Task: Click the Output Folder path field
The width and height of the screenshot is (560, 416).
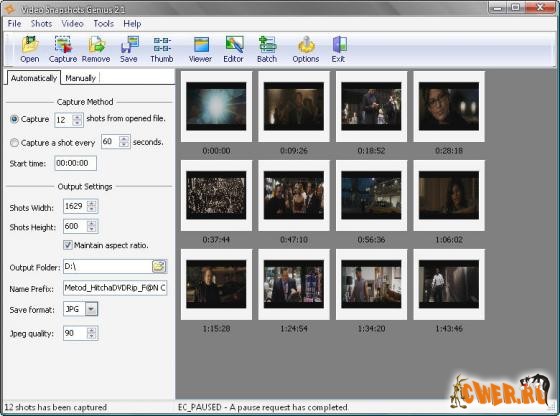Action: 107,266
